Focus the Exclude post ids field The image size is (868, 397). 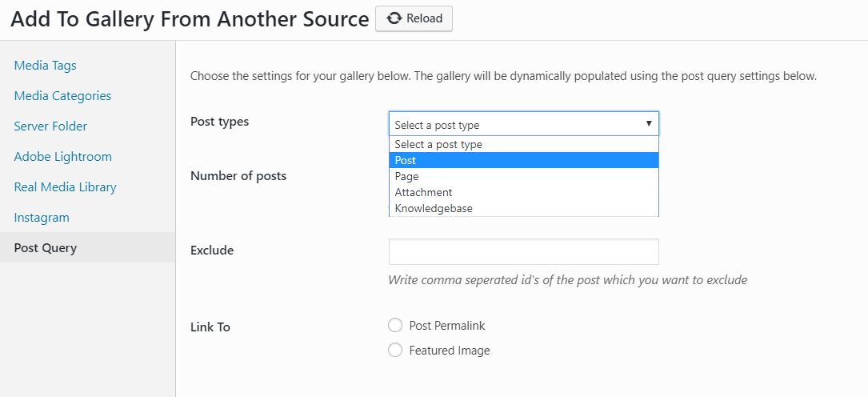click(524, 252)
